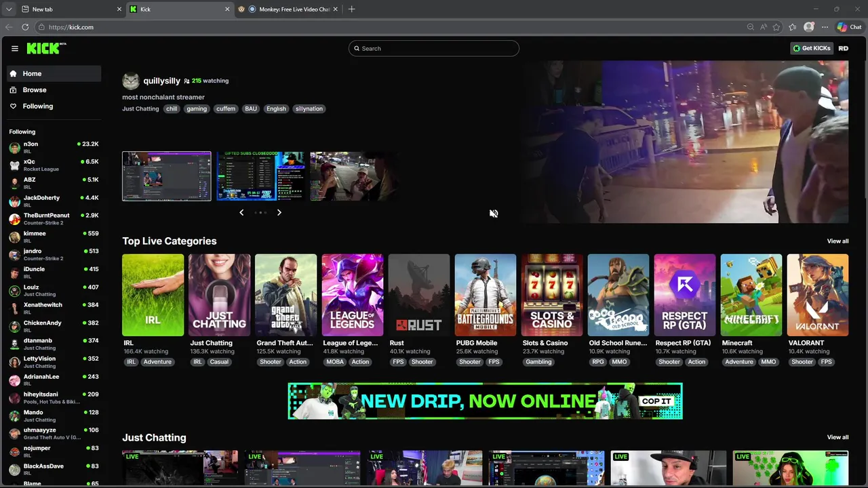Switch to the New tab browser tab
868x488 pixels.
tap(71, 9)
